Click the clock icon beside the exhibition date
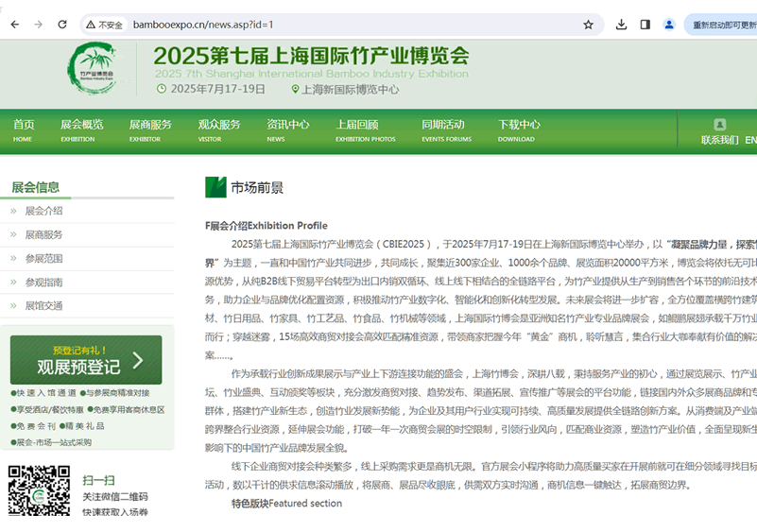This screenshot has height=532, width=757. 162,89
